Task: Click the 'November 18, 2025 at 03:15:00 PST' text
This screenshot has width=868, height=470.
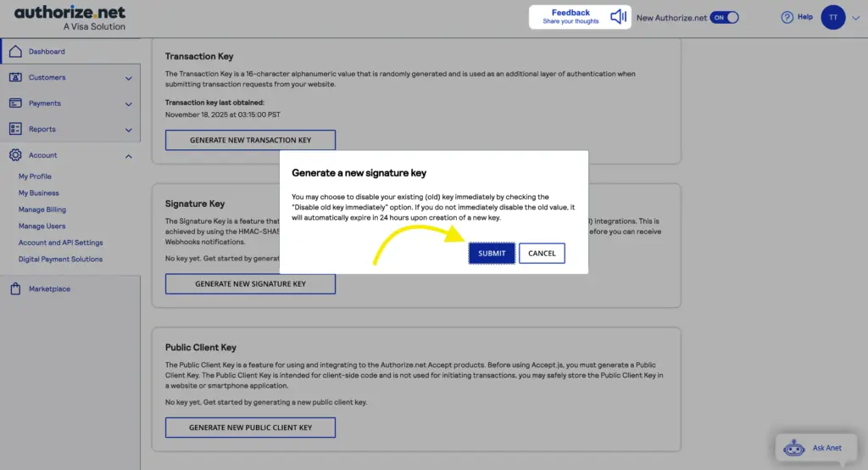Action: click(x=223, y=115)
